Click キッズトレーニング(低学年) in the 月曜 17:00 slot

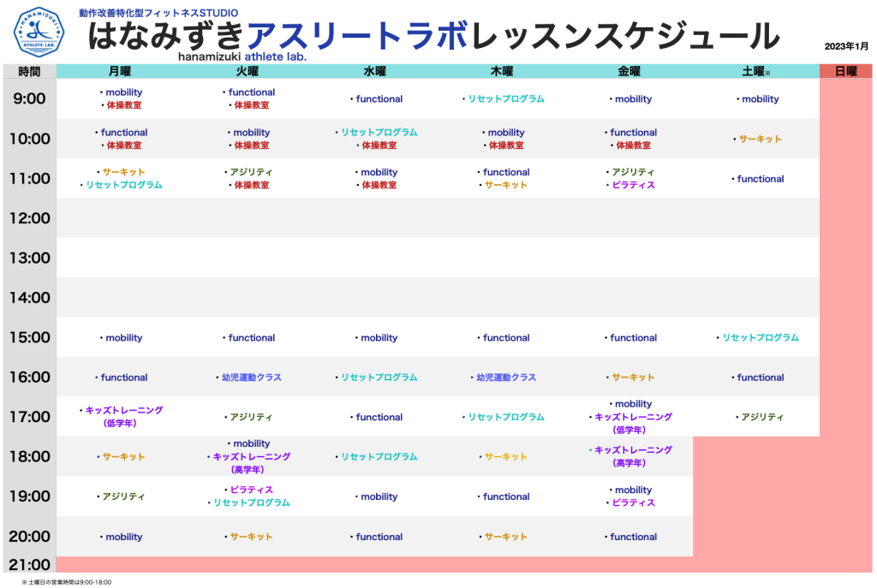[124, 417]
